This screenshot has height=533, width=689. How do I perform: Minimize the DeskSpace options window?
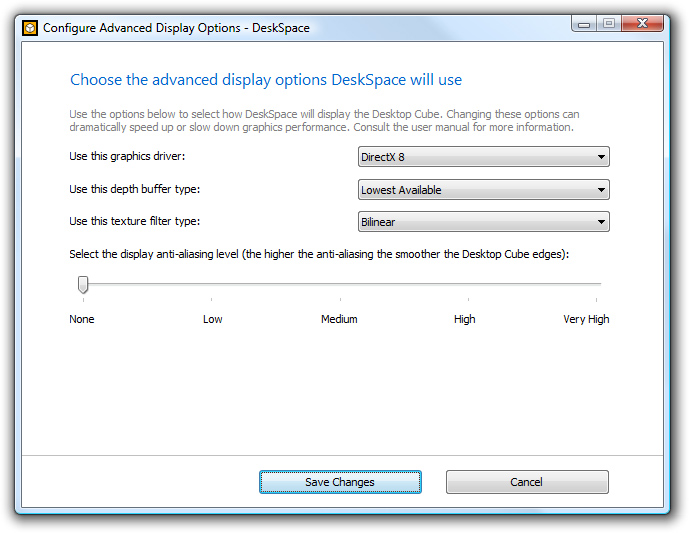click(584, 23)
